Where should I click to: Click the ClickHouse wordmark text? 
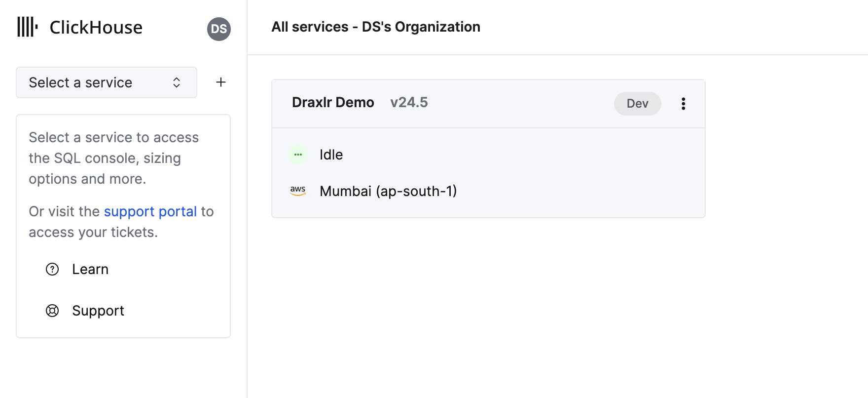(96, 27)
